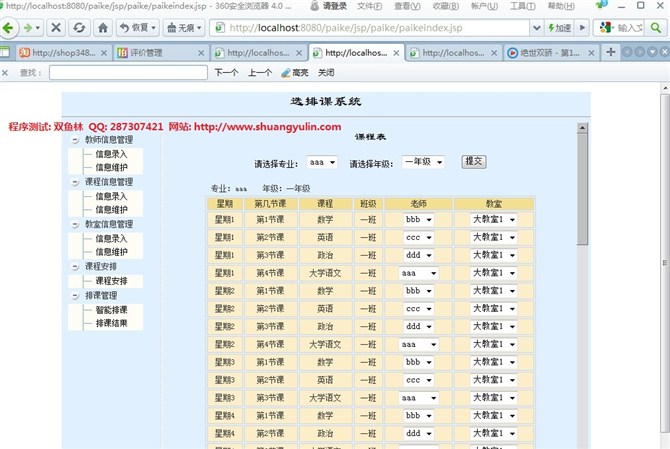Open 信息录入 under 教师信息管理
Screen dimensions: 670x449
(x=111, y=154)
